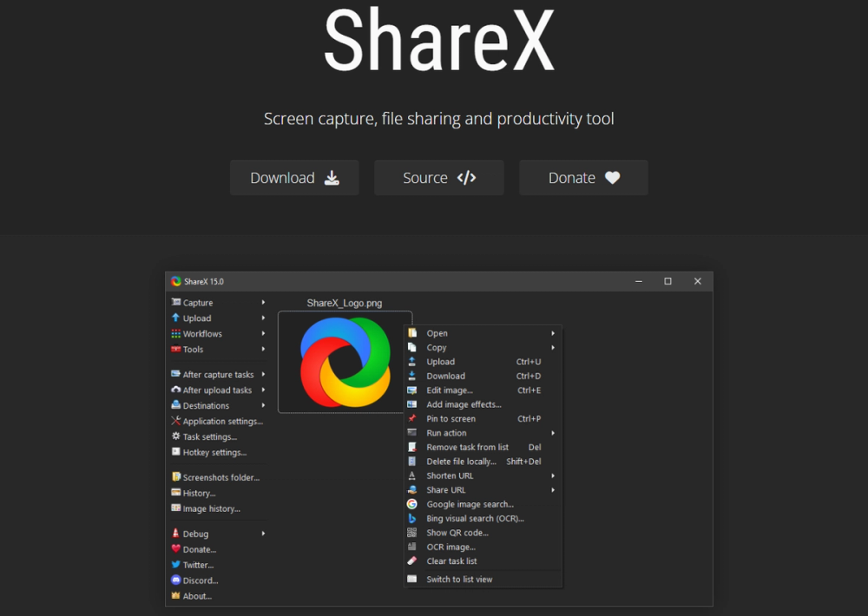This screenshot has height=616, width=868.
Task: Click the Google logo icon in context menu
Action: tap(411, 504)
